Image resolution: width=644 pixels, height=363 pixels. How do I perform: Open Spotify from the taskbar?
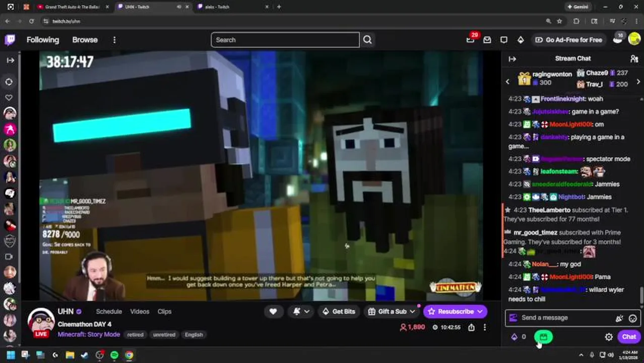114,355
